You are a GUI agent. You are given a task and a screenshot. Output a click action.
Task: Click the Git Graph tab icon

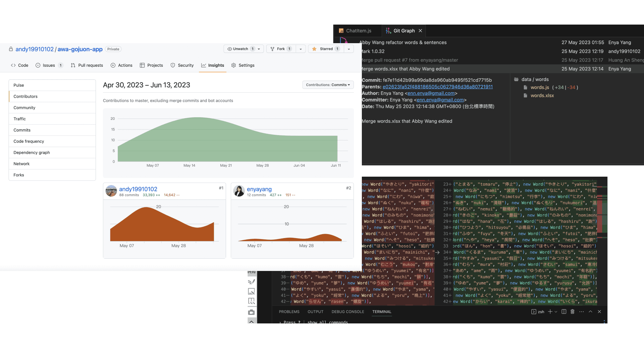tap(388, 31)
